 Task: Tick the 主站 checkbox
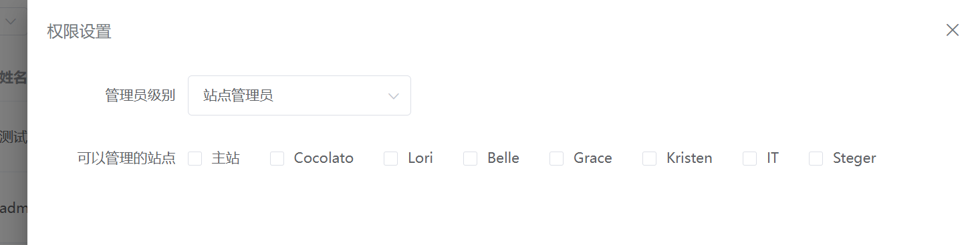tap(195, 158)
